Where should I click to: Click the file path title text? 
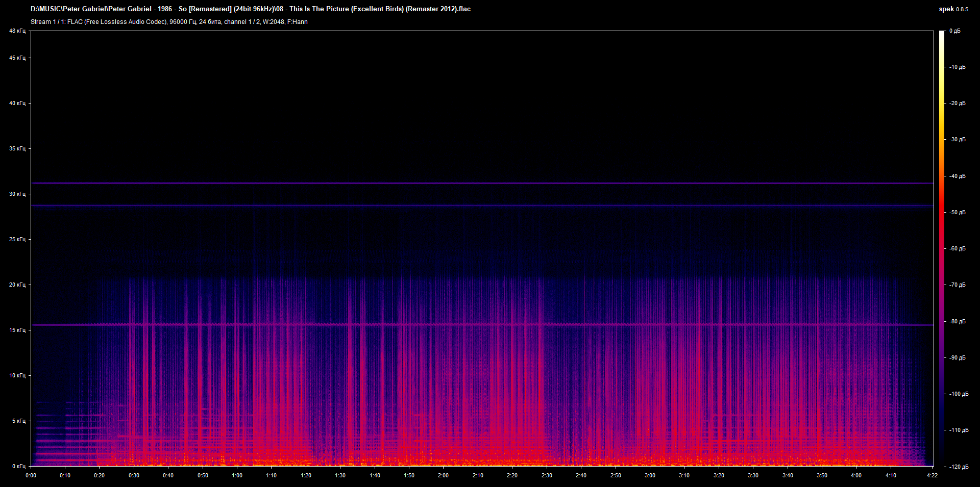point(250,9)
